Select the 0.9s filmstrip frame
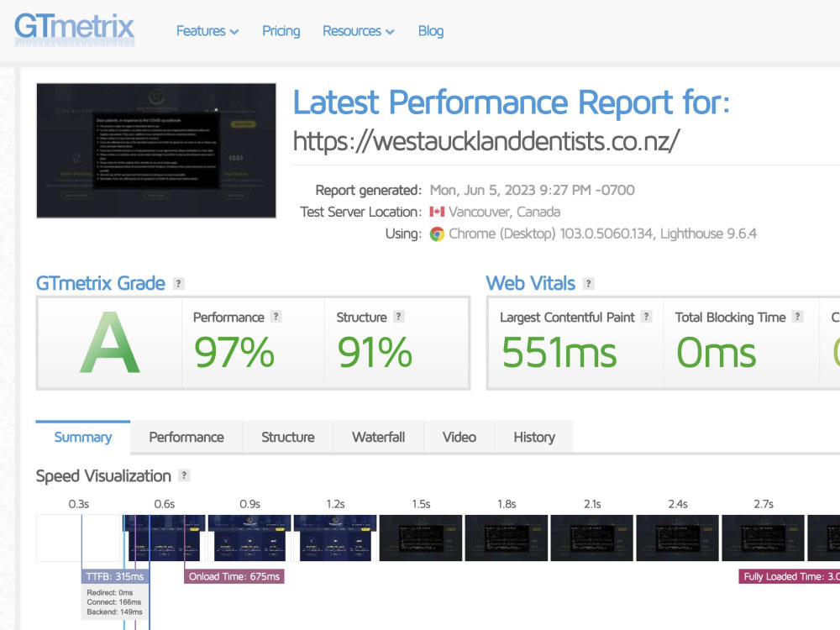This screenshot has height=630, width=840. (x=249, y=538)
